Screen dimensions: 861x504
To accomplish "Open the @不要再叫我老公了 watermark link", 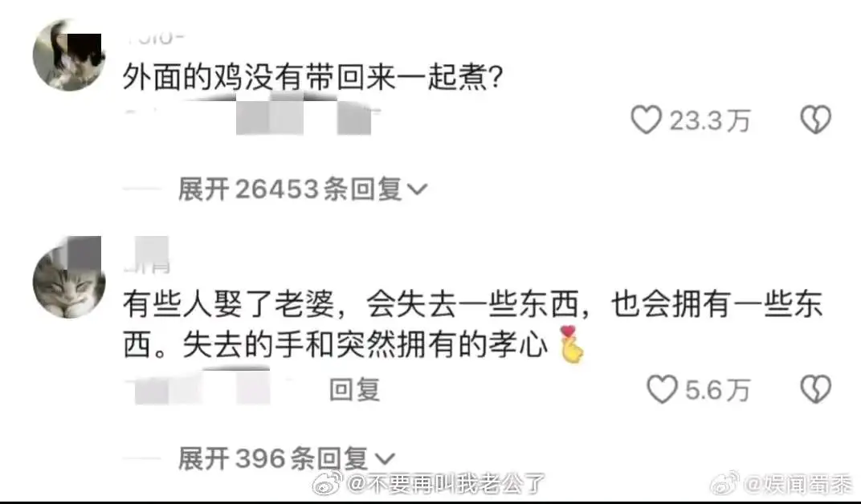I will [446, 484].
